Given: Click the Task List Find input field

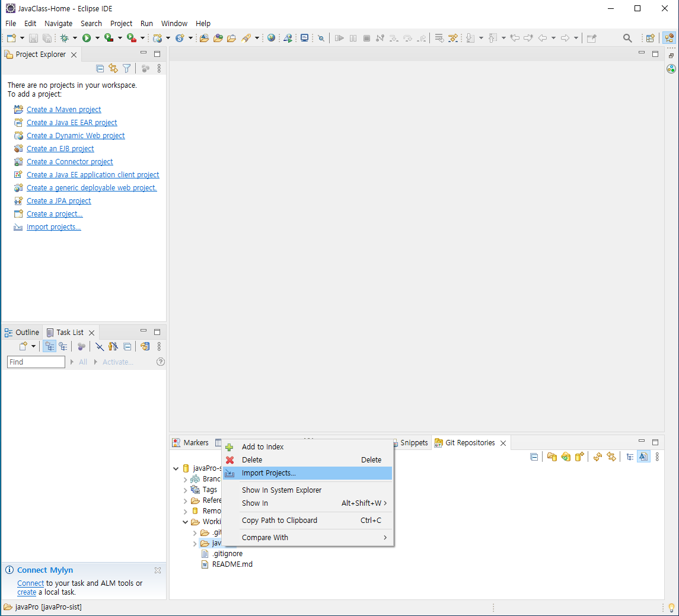Looking at the screenshot, I should 36,362.
